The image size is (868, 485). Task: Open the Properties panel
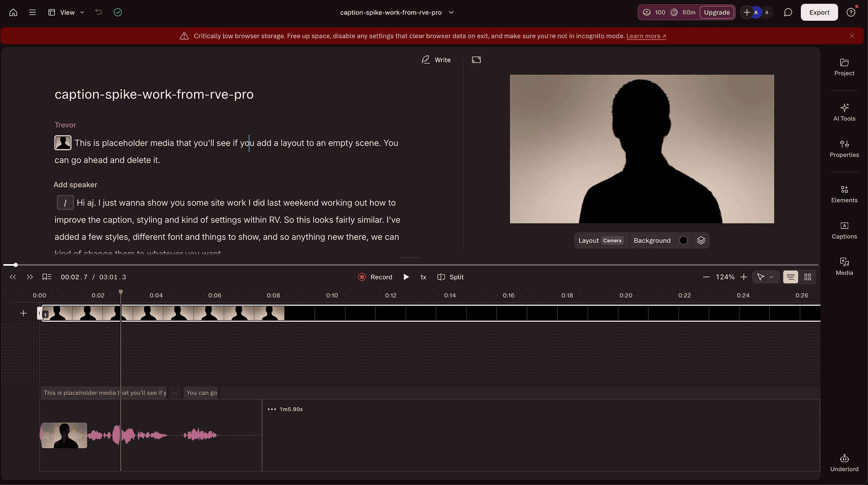(x=844, y=148)
